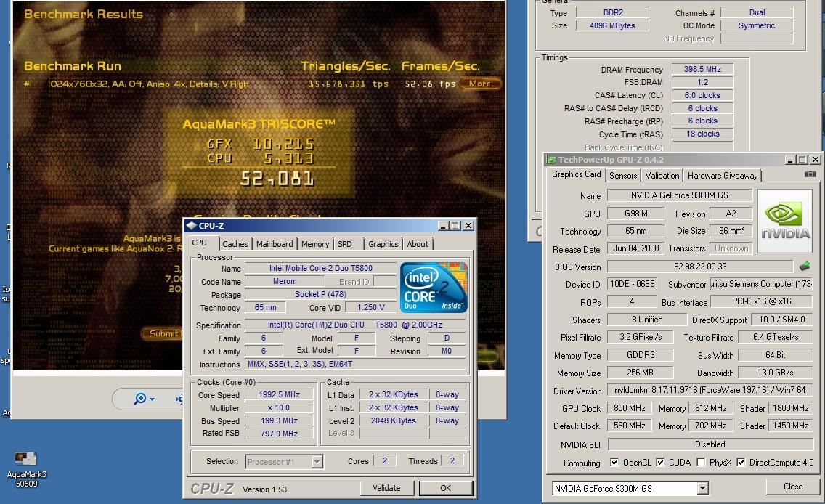This screenshot has height=504, width=825.
Task: Click the Driver Version field in GPU-Z
Action: tap(710, 390)
